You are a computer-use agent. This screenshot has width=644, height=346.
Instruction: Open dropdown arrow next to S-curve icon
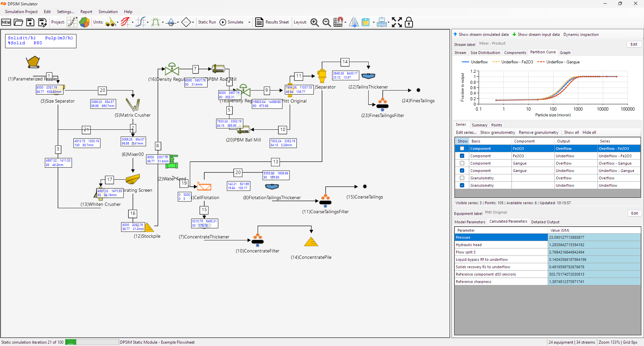148,22
